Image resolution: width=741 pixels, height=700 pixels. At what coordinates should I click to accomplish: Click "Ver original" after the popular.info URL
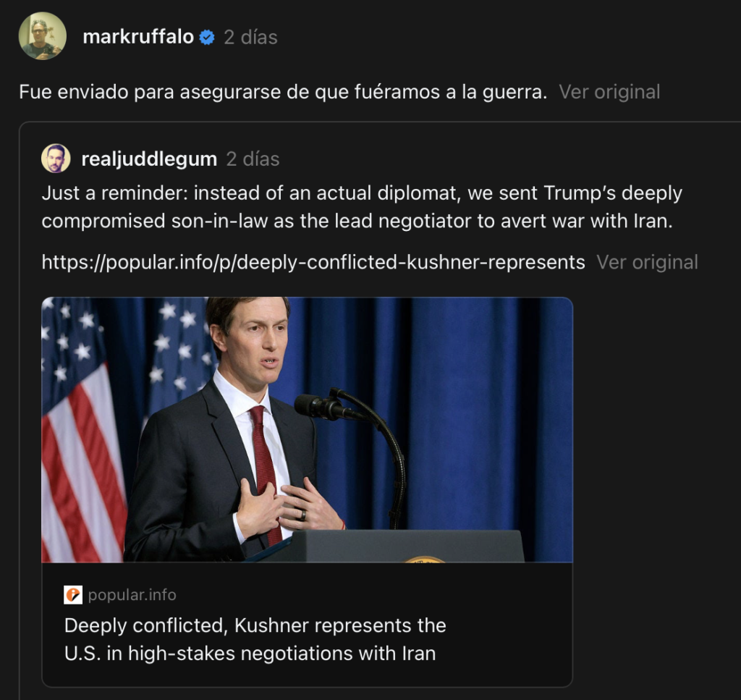[x=647, y=262]
